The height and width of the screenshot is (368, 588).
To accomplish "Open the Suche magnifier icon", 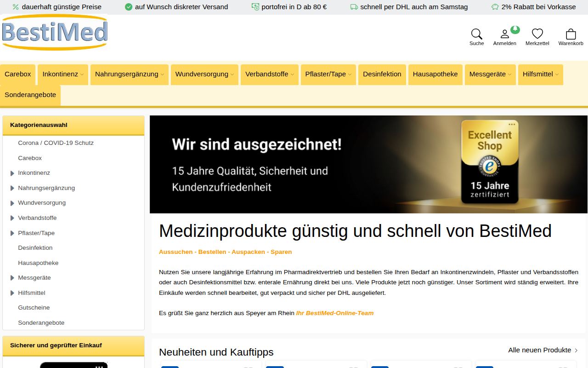I will point(476,34).
